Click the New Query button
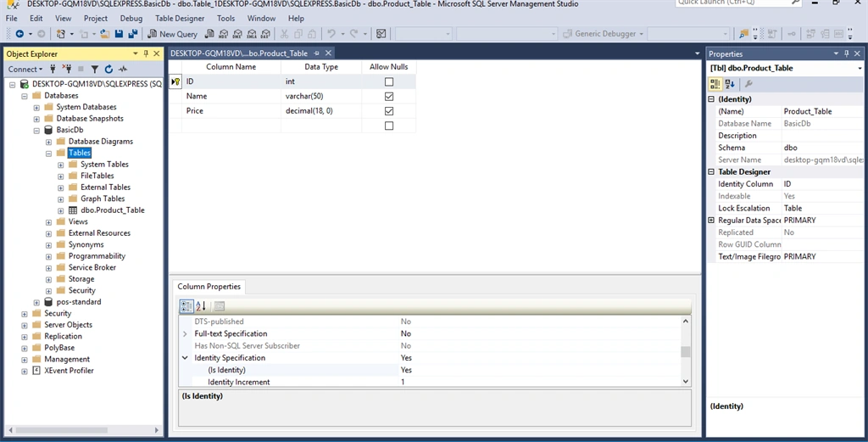 tap(172, 34)
